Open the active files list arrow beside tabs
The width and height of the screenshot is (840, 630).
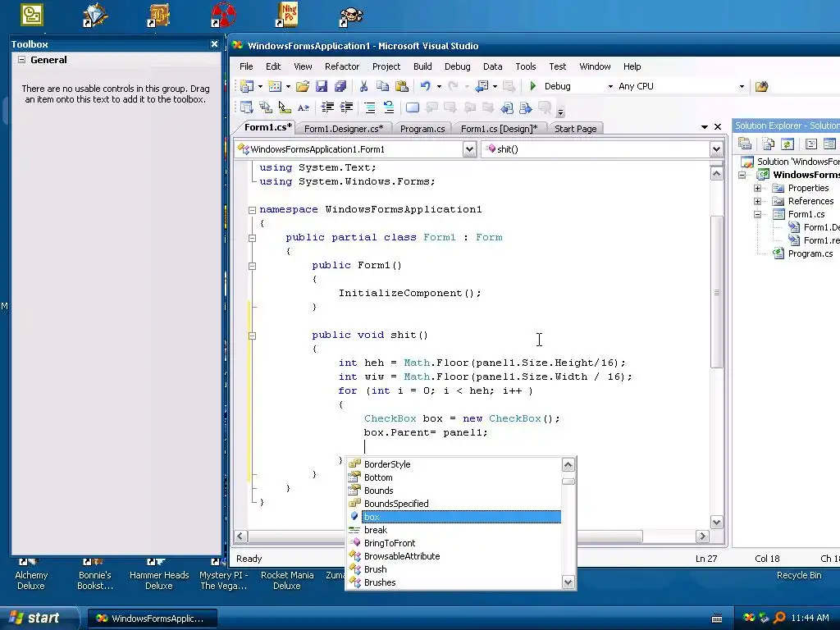tap(705, 127)
